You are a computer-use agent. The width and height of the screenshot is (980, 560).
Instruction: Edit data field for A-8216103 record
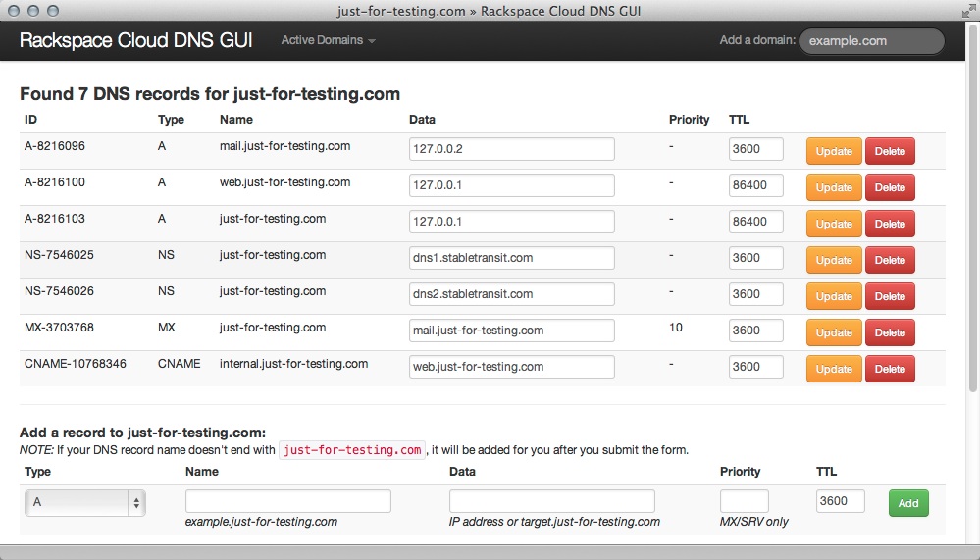tap(512, 222)
